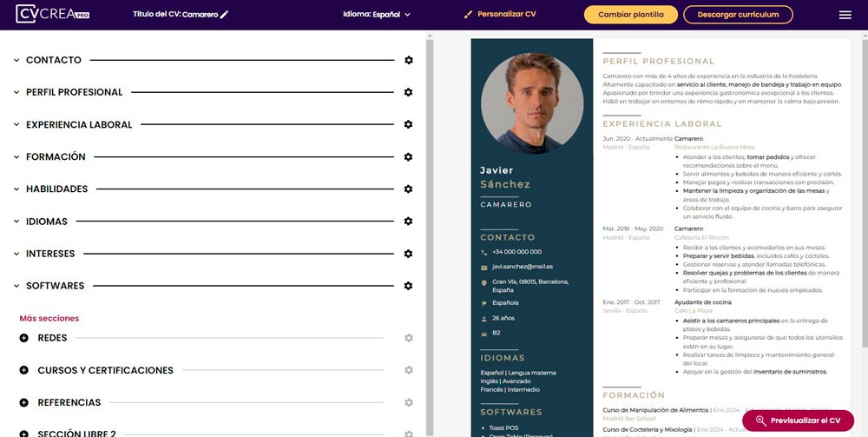Edit CV title with the pencil icon
The width and height of the screenshot is (868, 437).
coord(224,15)
